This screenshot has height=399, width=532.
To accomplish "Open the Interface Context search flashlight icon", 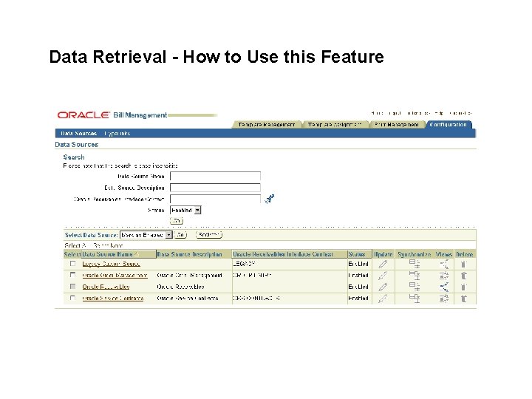I will point(270,199).
